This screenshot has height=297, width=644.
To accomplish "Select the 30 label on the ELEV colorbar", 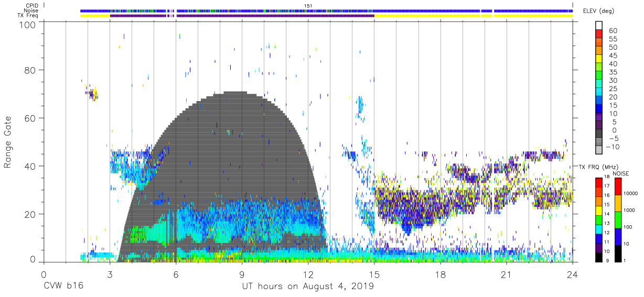I will (613, 81).
